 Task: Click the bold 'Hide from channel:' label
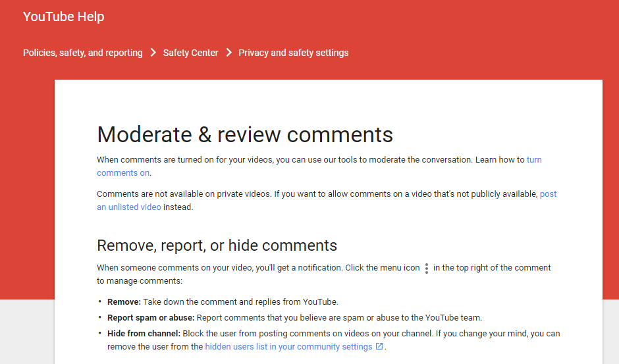tap(144, 334)
